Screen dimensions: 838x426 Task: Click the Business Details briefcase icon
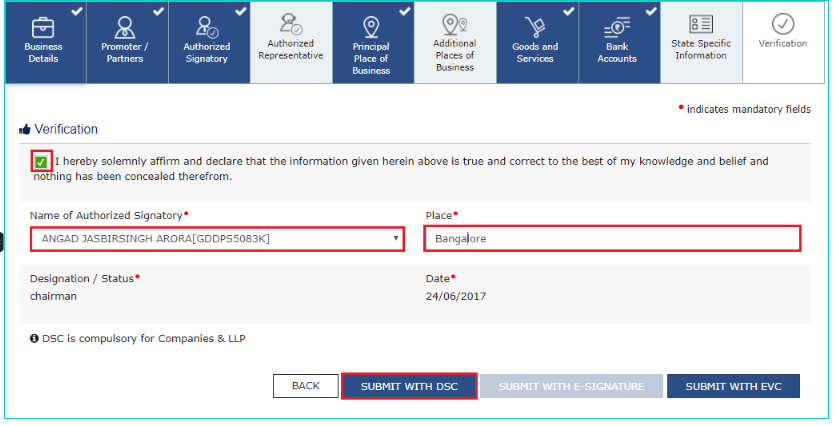point(43,27)
